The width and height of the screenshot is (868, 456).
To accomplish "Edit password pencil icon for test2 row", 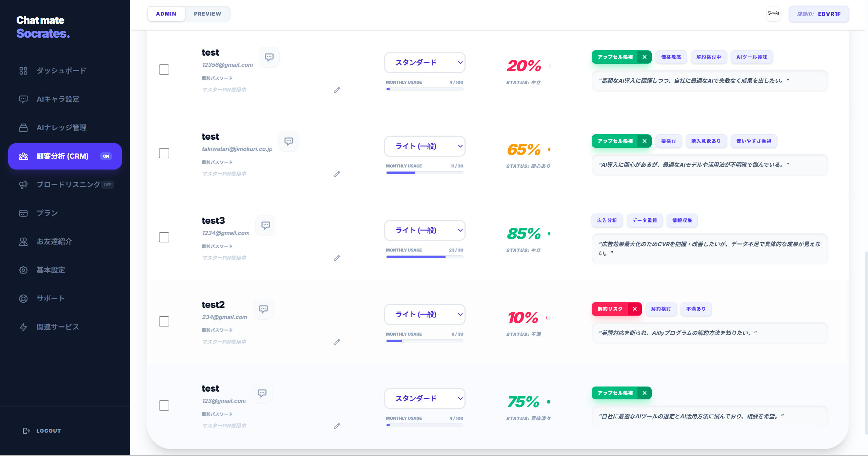I will coord(337,342).
